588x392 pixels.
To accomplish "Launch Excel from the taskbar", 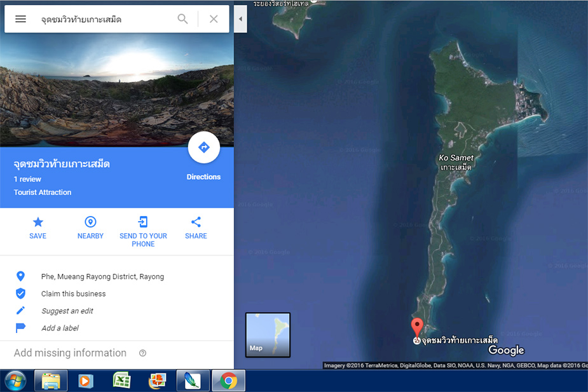I will (122, 381).
